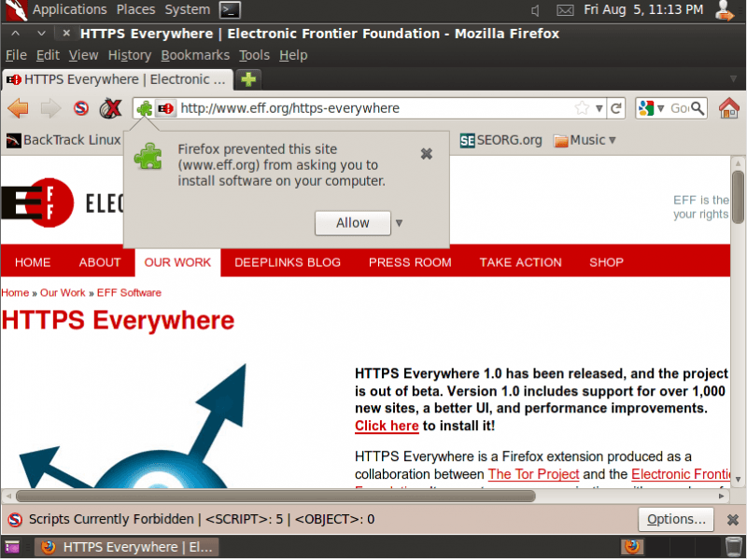Open the Bookmarks menu
Viewport: 747px width, 560px height.
pyautogui.click(x=195, y=55)
